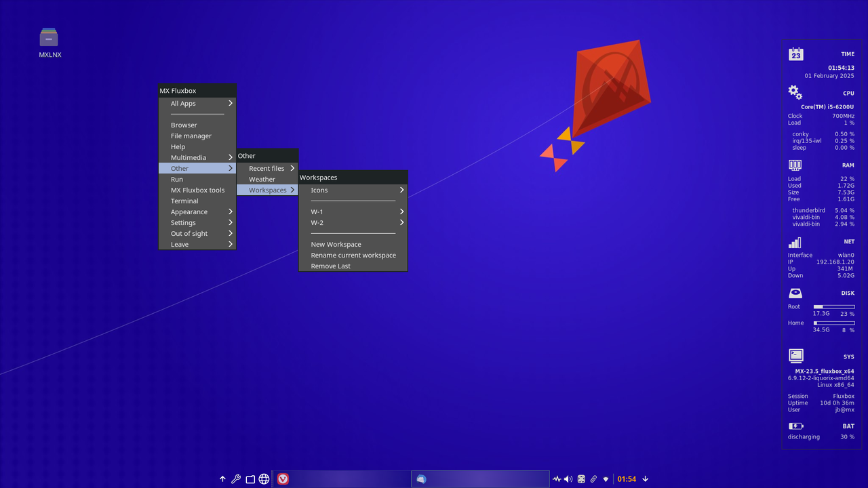Expand the Multimedia submenu arrow
Screen dimensions: 868x488
[231, 157]
